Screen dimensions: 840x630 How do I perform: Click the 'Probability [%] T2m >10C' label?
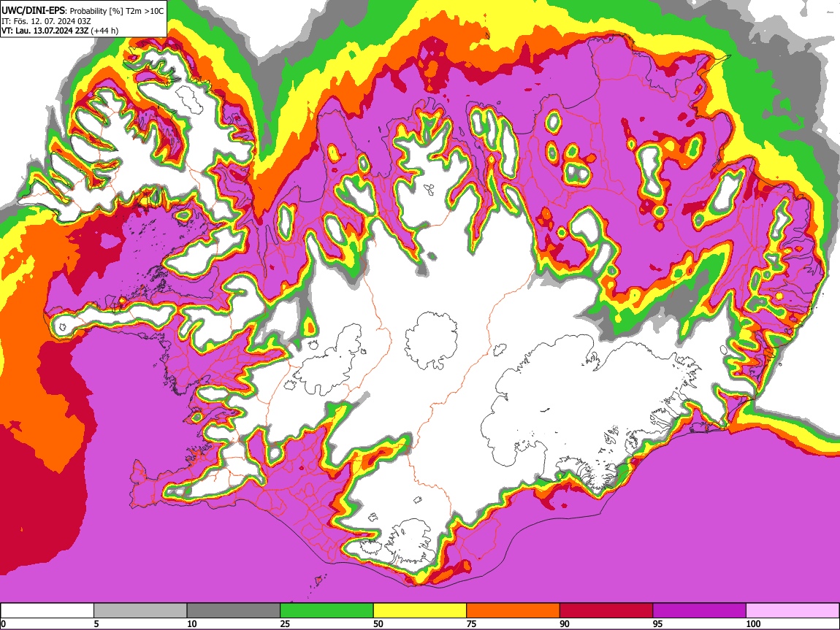[x=117, y=11]
